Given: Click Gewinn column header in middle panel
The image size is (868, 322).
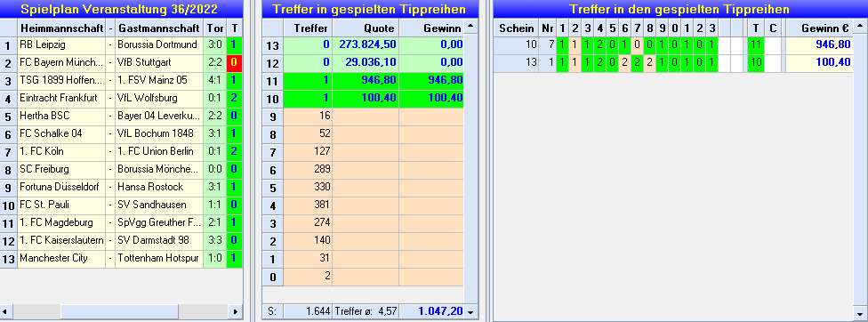Looking at the screenshot, I should coord(431,28).
